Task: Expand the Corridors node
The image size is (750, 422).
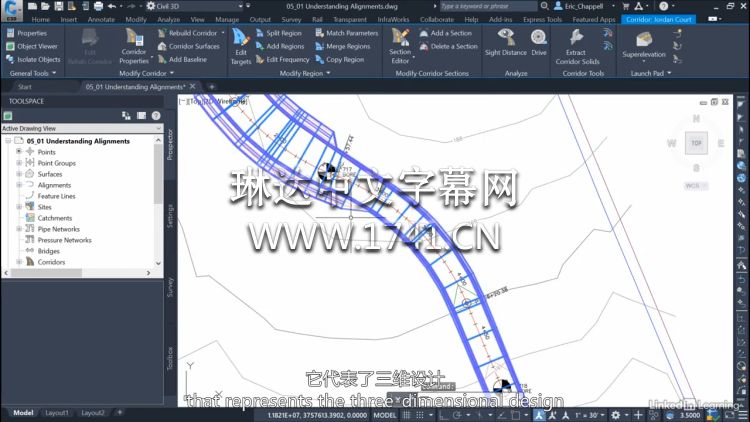Action: coord(19,262)
